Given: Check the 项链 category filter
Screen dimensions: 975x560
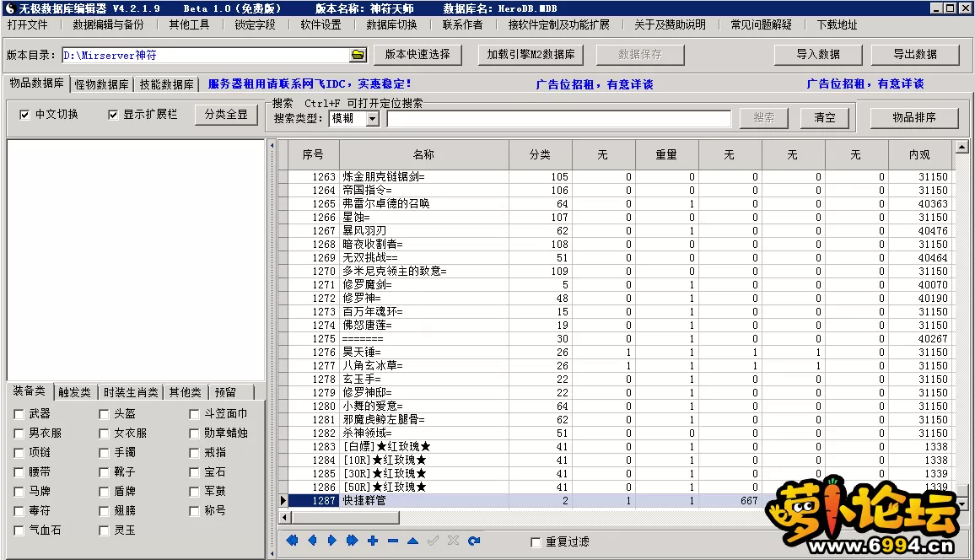Looking at the screenshot, I should 19,453.
